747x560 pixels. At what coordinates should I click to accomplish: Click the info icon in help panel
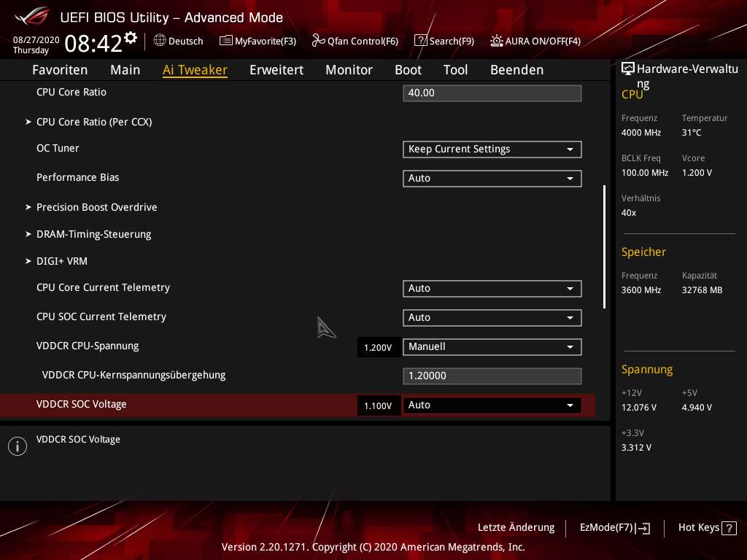tap(18, 446)
